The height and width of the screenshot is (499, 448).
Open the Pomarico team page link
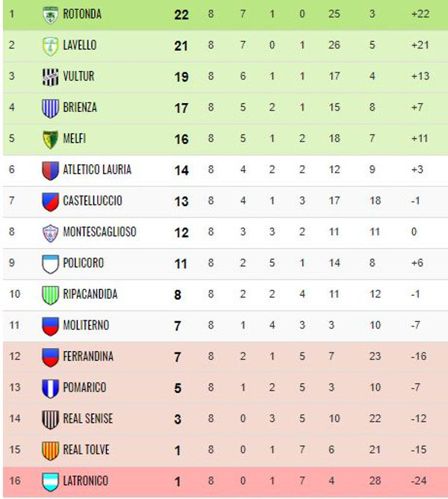(x=84, y=387)
